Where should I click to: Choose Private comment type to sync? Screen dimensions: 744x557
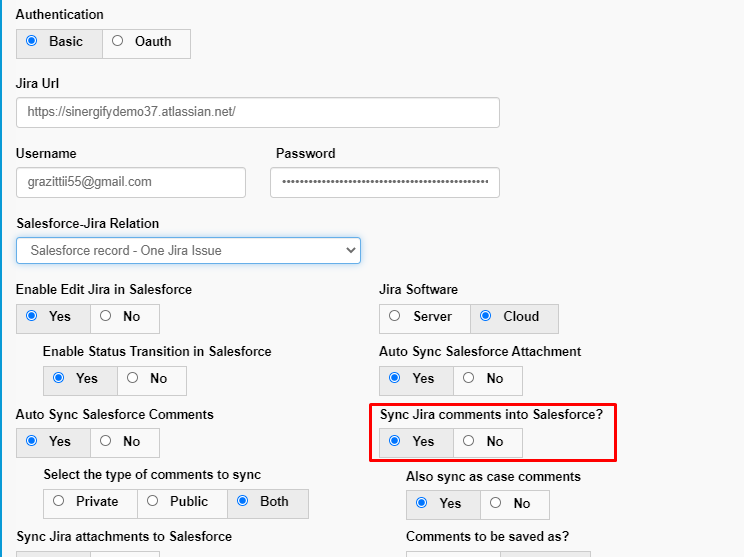tap(59, 501)
